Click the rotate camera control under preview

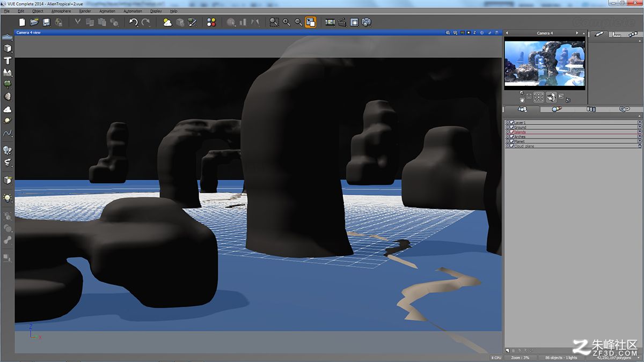(552, 97)
